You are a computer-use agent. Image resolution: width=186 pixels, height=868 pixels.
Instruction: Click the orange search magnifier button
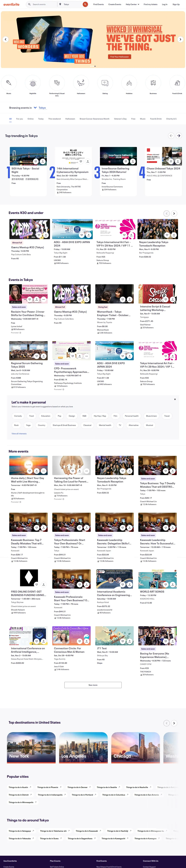pos(85,4)
